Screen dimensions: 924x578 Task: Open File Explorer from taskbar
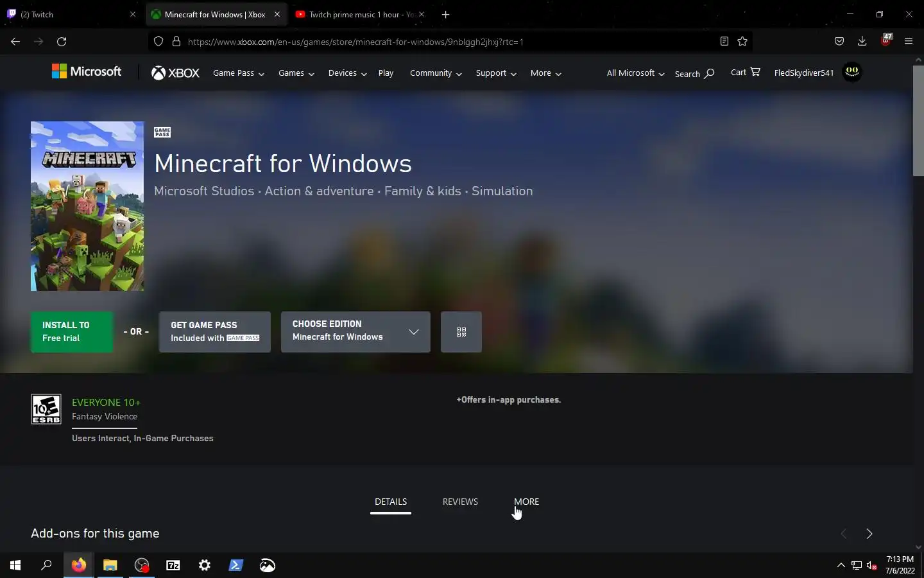click(x=110, y=565)
